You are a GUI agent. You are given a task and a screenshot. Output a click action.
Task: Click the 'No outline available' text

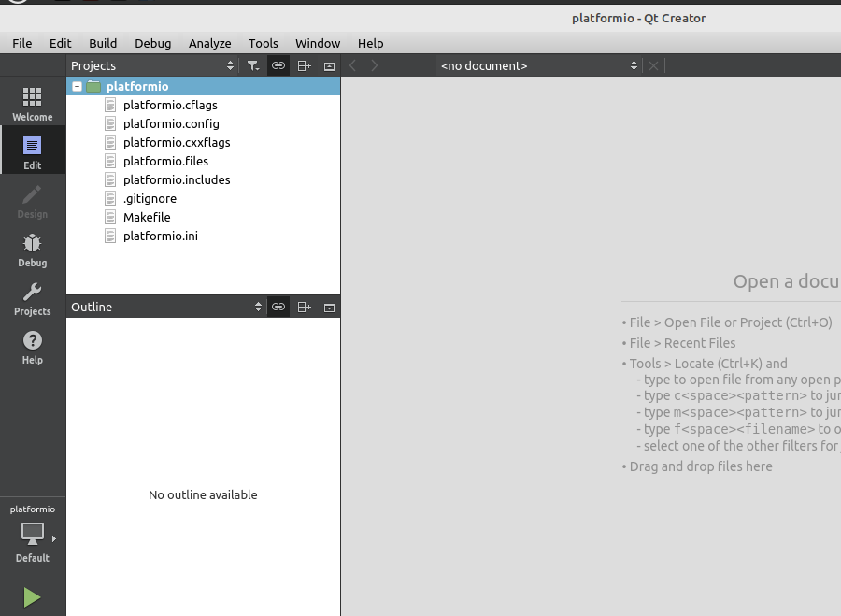(203, 494)
